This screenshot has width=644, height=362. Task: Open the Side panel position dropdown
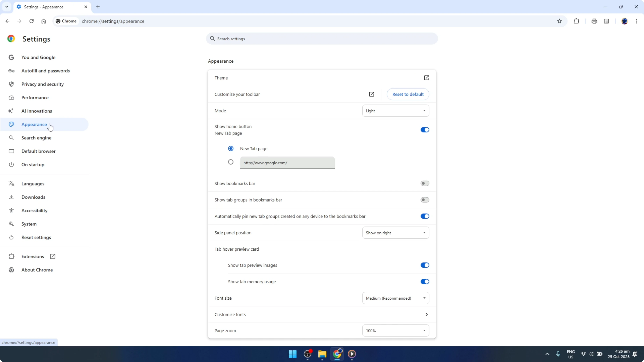point(395,233)
